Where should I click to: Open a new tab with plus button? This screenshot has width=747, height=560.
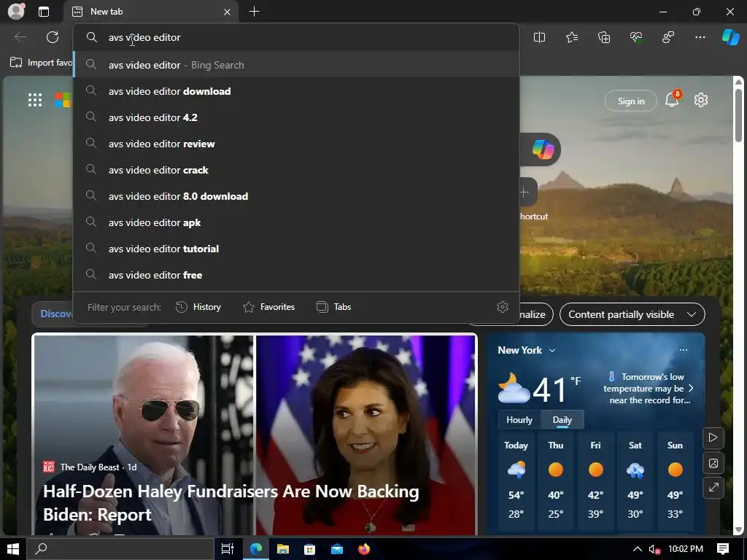click(x=255, y=12)
